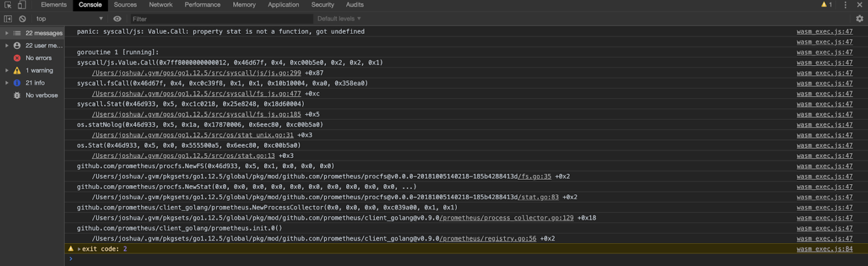Activate the inspect element picker icon
The height and width of the screenshot is (266, 868).
[x=8, y=5]
